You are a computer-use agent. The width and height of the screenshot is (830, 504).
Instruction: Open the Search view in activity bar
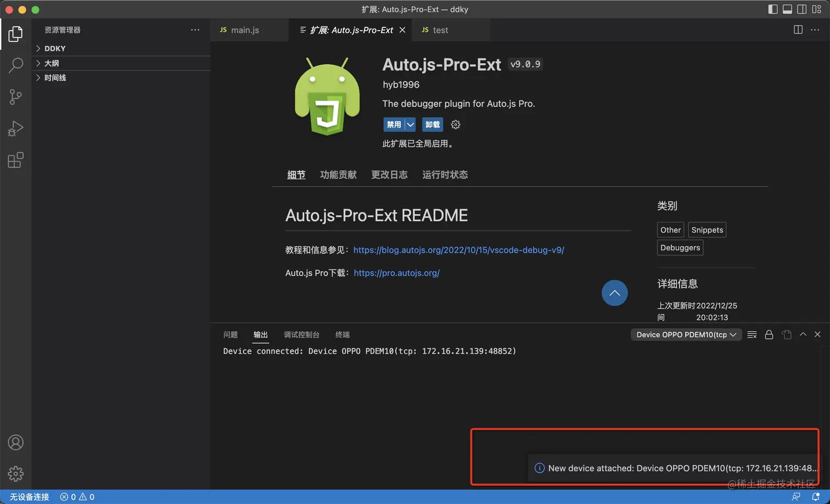click(15, 65)
